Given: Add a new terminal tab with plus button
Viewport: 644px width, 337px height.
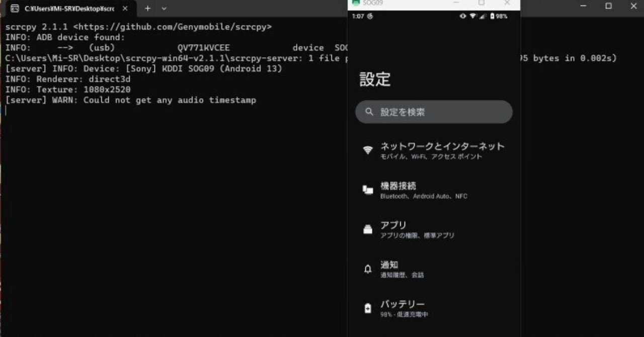Looking at the screenshot, I should [147, 9].
